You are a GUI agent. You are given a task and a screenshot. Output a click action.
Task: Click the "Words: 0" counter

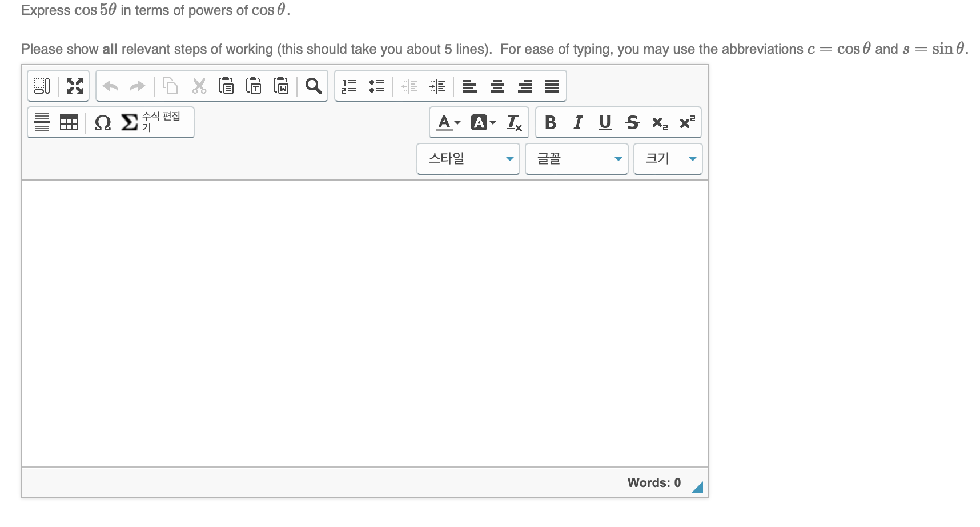tap(654, 483)
